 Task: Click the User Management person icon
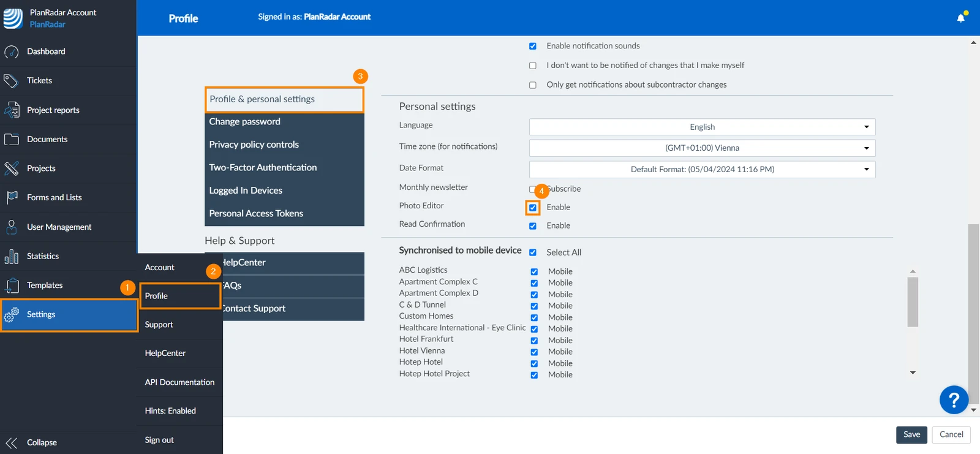(11, 227)
